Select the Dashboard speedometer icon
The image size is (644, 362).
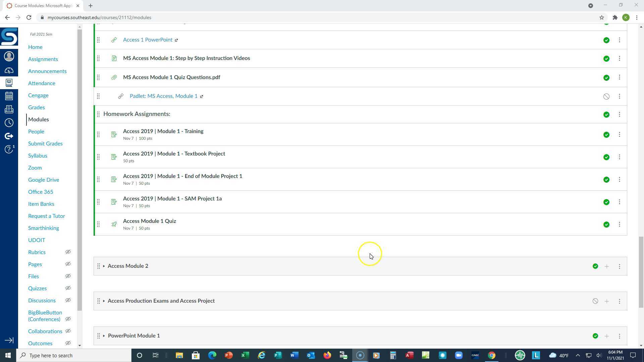tap(9, 70)
